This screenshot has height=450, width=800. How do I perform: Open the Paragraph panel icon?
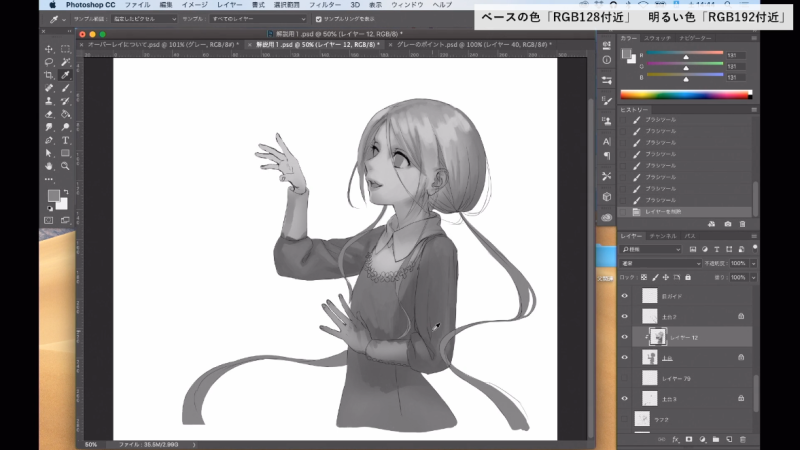tap(607, 156)
